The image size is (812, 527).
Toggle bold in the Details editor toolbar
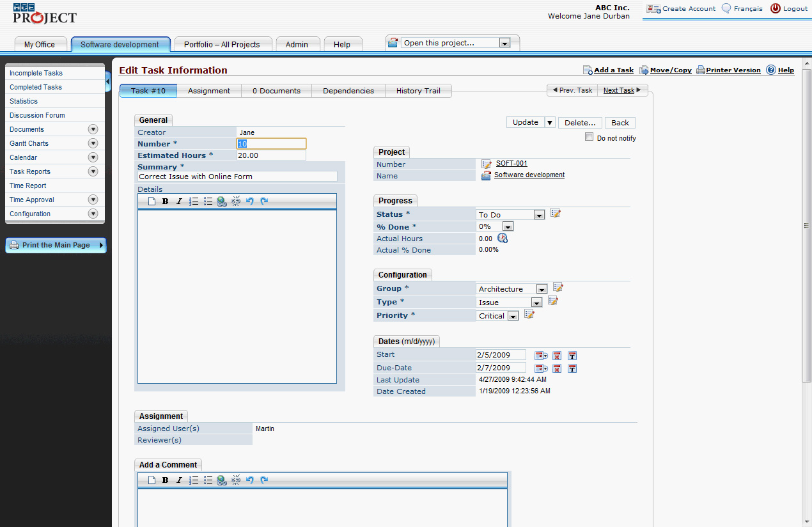coord(166,201)
